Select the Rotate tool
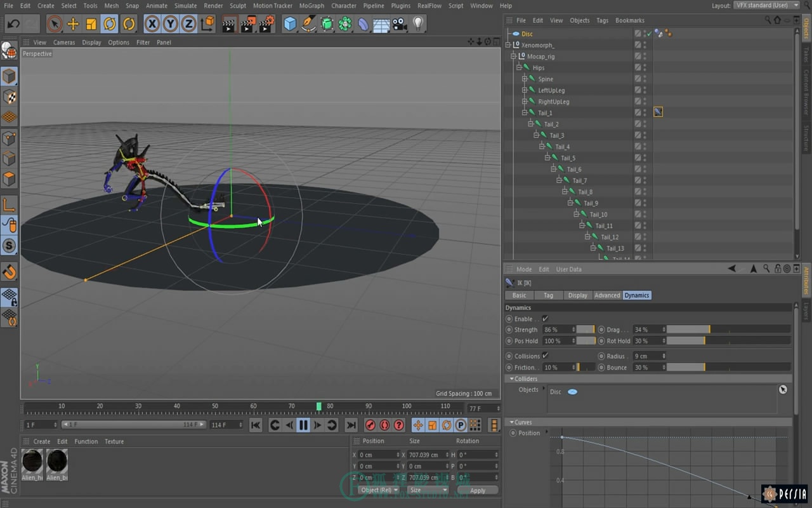 110,24
